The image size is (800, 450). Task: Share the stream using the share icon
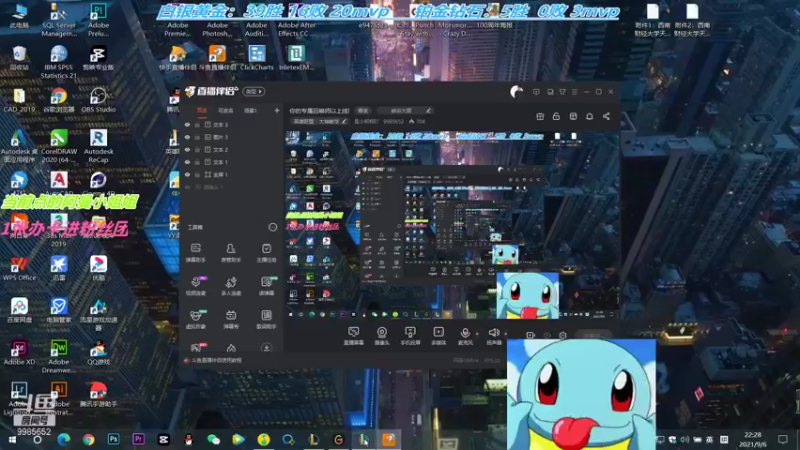(x=606, y=116)
